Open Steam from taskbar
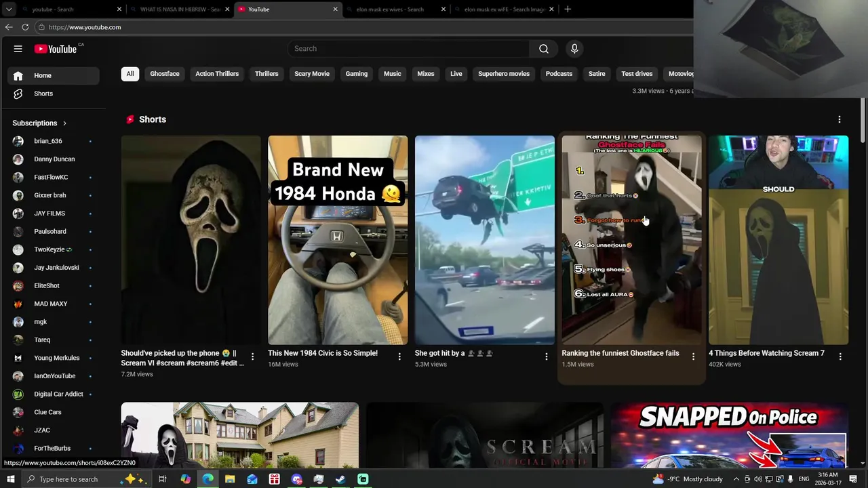Image resolution: width=868 pixels, height=488 pixels. [x=340, y=479]
